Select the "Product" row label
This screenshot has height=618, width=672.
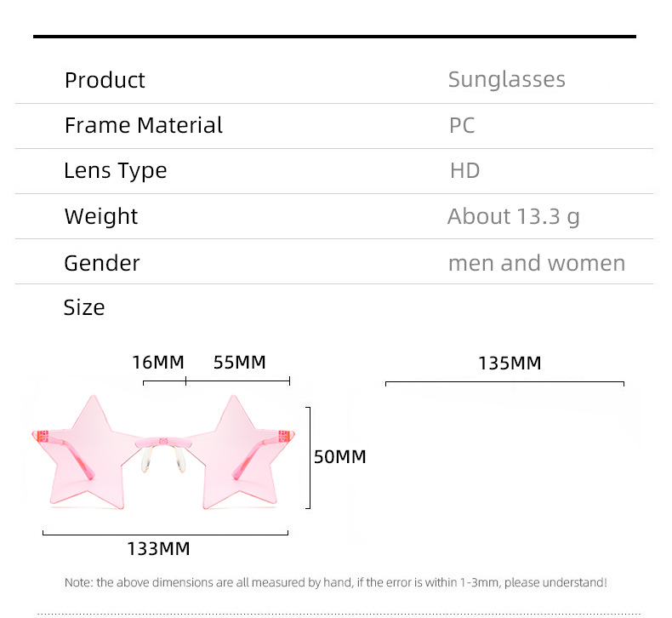pos(105,80)
